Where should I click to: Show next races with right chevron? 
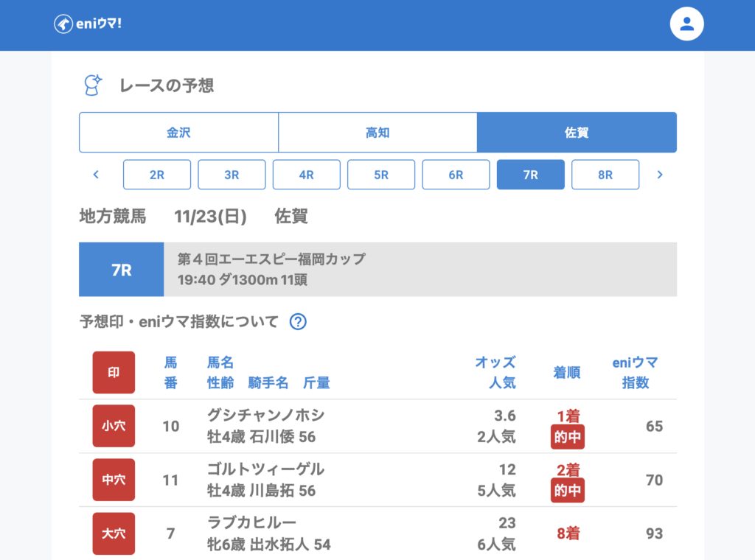660,175
